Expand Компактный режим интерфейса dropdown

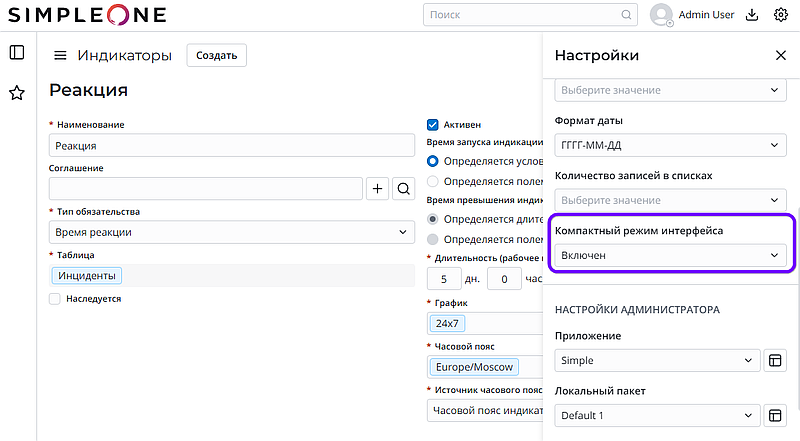pyautogui.click(x=668, y=255)
